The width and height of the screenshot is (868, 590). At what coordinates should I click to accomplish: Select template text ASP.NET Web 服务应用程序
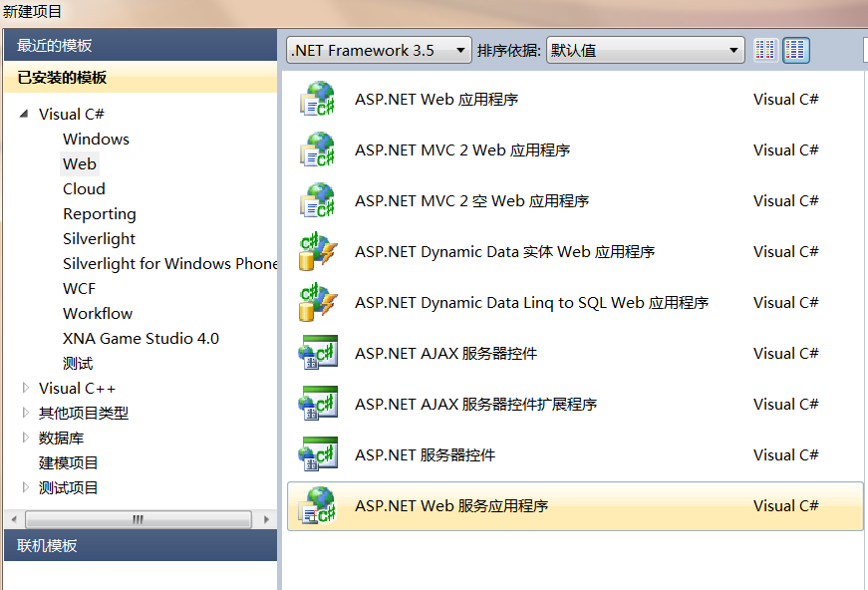[451, 506]
